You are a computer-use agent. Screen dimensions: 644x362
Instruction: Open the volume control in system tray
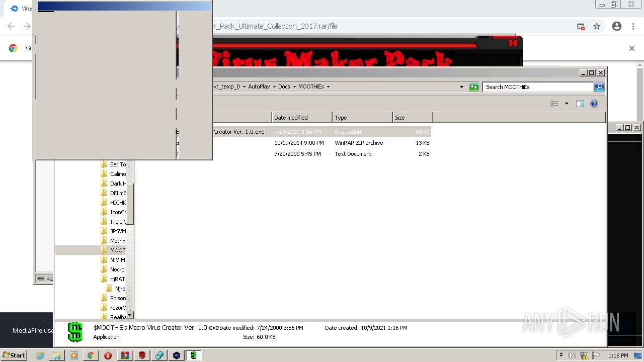pos(572,355)
